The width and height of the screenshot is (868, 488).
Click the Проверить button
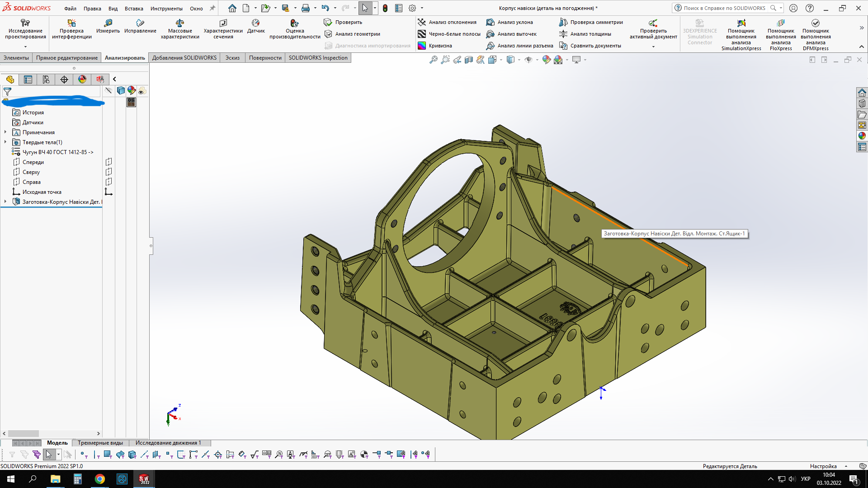(x=343, y=22)
